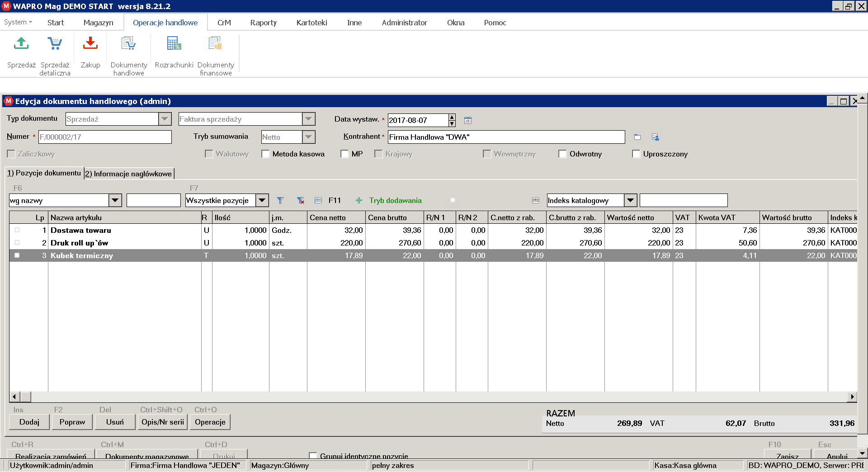Click the Cena brutto column header

[x=394, y=217]
